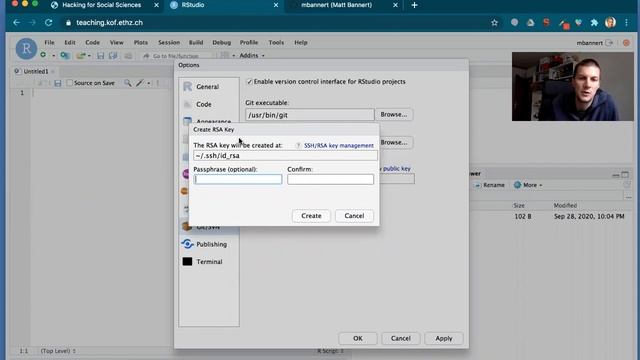Focus the Confirm passphrase field
This screenshot has height=360, width=640.
pos(330,179)
